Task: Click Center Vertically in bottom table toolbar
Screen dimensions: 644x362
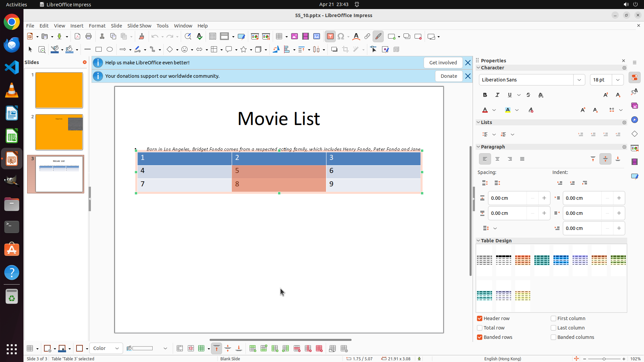Action: click(x=228, y=349)
